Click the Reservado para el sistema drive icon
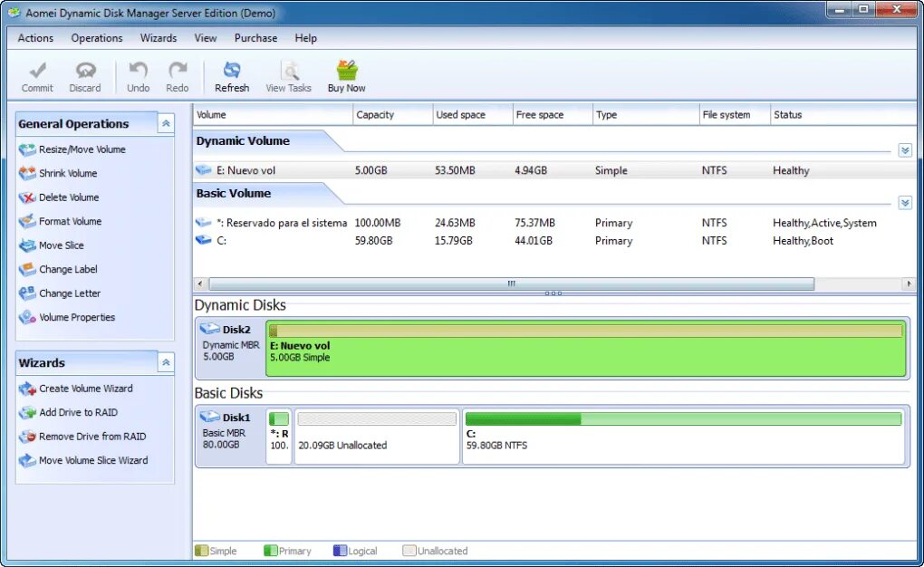Viewport: 924px width, 567px height. click(x=203, y=222)
